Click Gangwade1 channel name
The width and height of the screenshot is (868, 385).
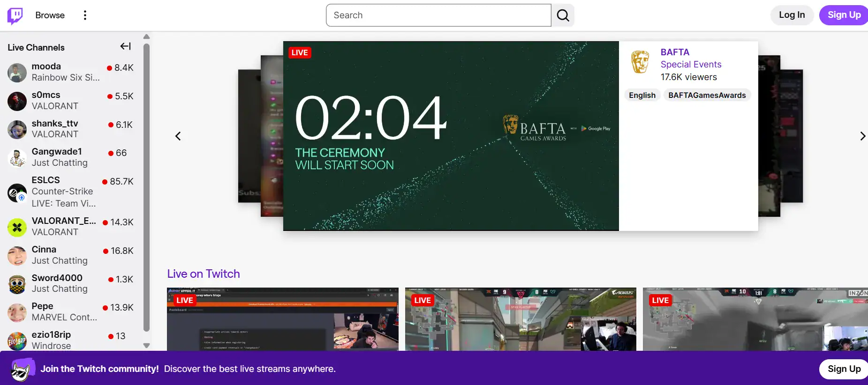coord(57,152)
